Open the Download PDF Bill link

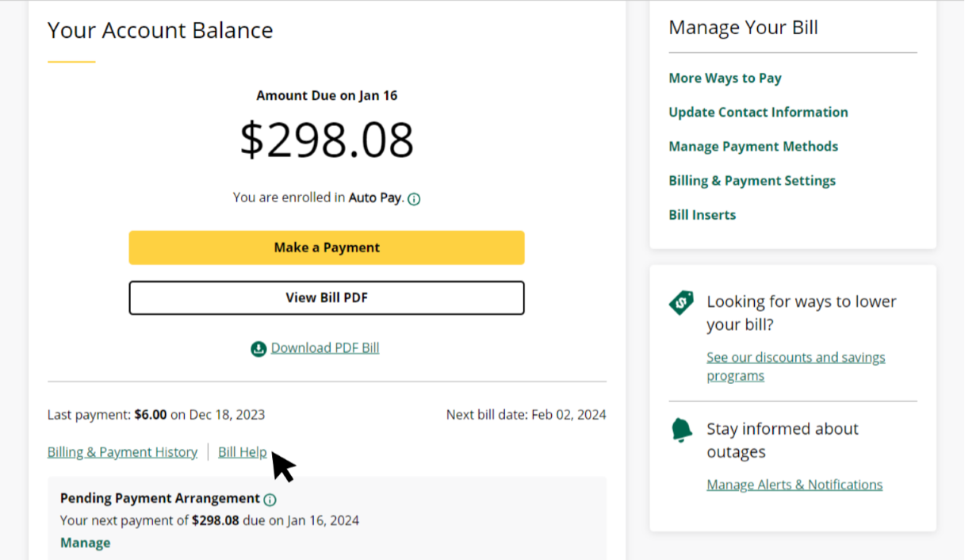[325, 347]
